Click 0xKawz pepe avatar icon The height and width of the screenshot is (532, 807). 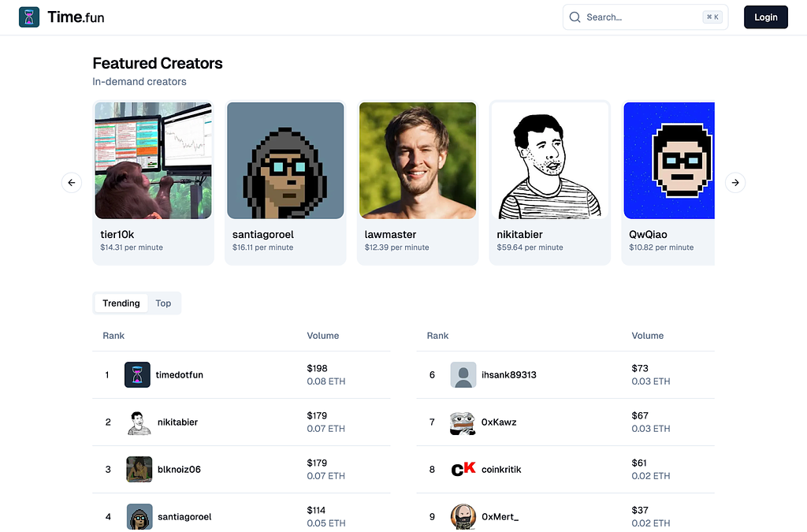[x=463, y=422]
